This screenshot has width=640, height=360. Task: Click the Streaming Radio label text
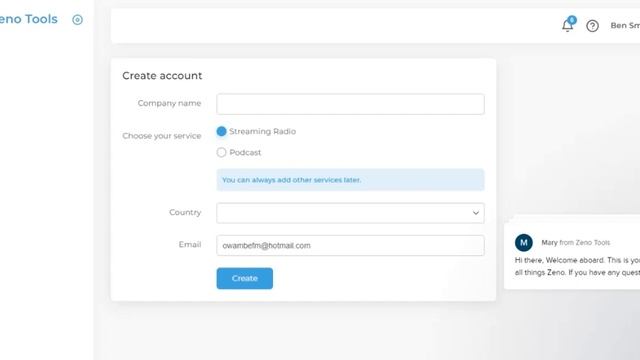[262, 131]
